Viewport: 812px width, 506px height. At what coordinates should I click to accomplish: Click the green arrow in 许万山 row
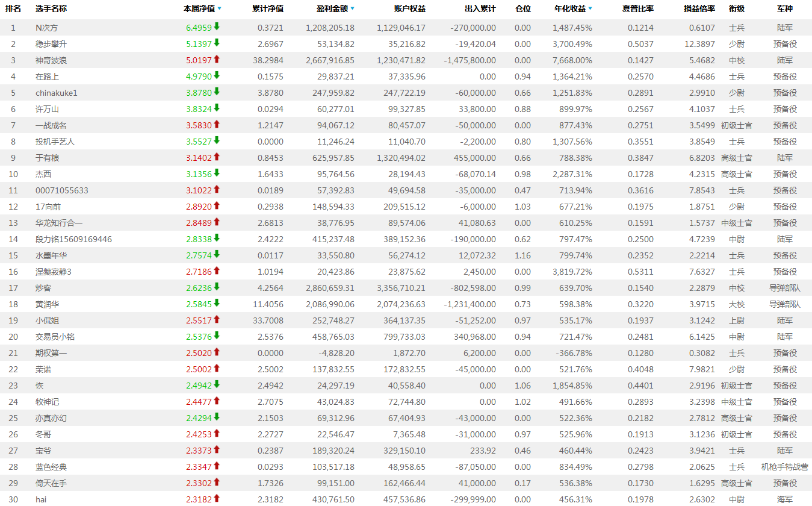217,108
